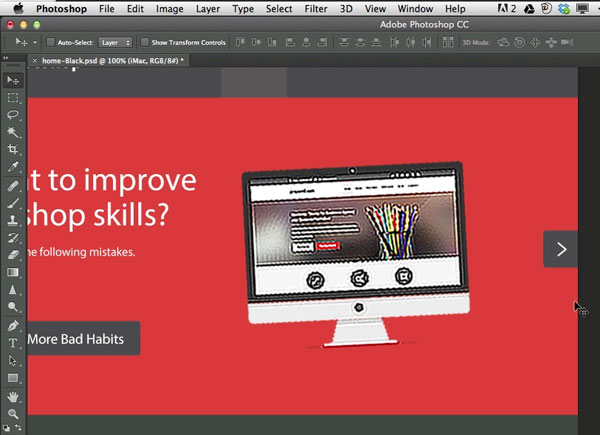Click the next slide arrow button
Viewport: 600px width, 435px height.
(x=561, y=249)
